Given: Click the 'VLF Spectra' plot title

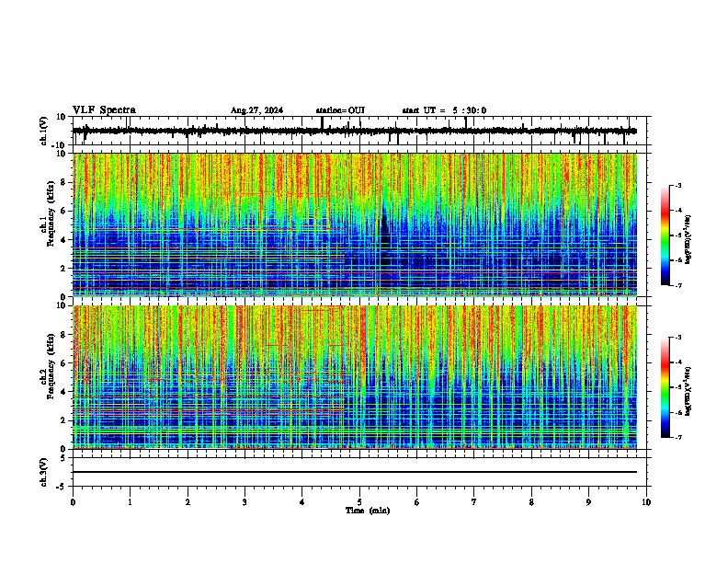Looking at the screenshot, I should click(104, 110).
